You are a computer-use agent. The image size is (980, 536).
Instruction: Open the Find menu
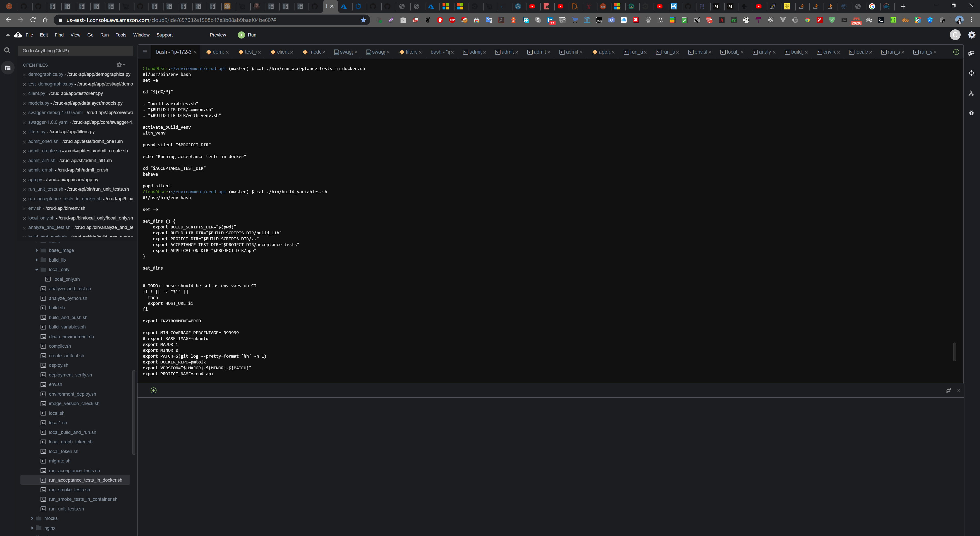click(x=59, y=35)
